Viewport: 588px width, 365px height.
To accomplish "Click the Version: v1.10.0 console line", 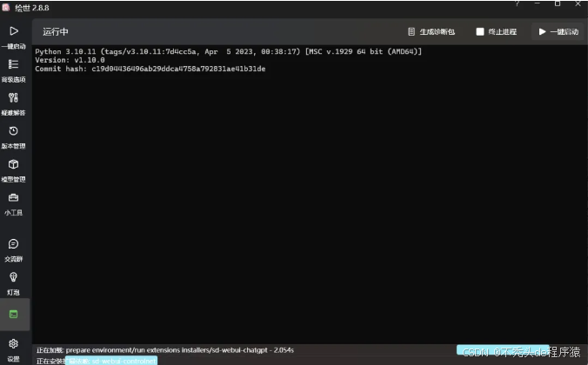I will click(x=70, y=60).
